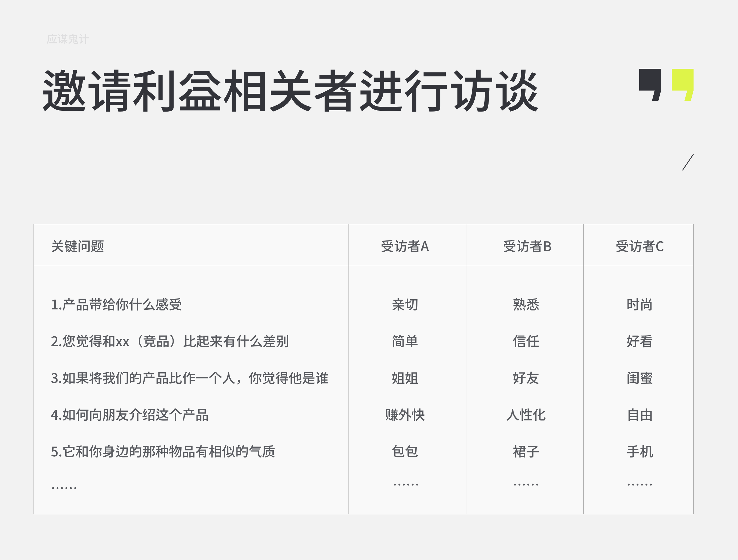Click the 人性化 answer under 受访者B
Viewport: 738px width, 560px height.
[526, 415]
